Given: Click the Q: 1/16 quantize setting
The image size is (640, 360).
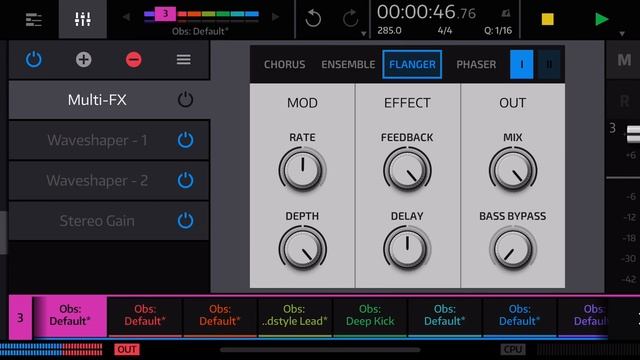Looking at the screenshot, I should coord(498,31).
